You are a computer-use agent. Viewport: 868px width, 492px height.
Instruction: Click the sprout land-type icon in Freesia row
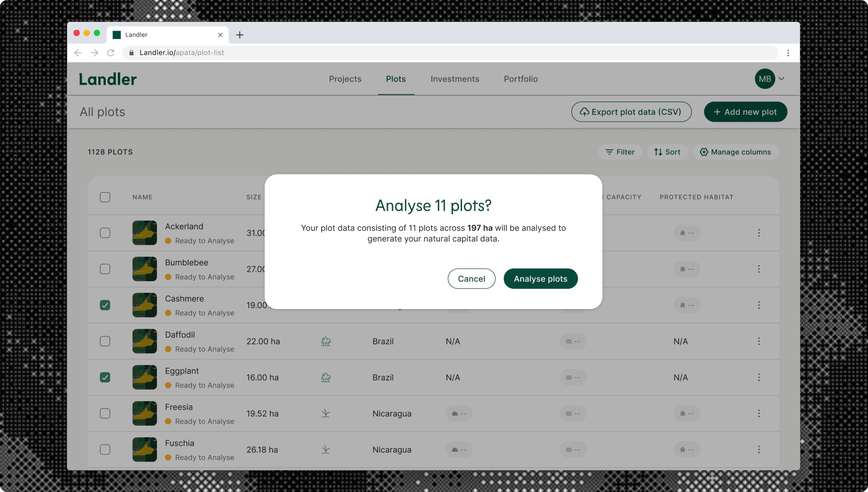(325, 413)
